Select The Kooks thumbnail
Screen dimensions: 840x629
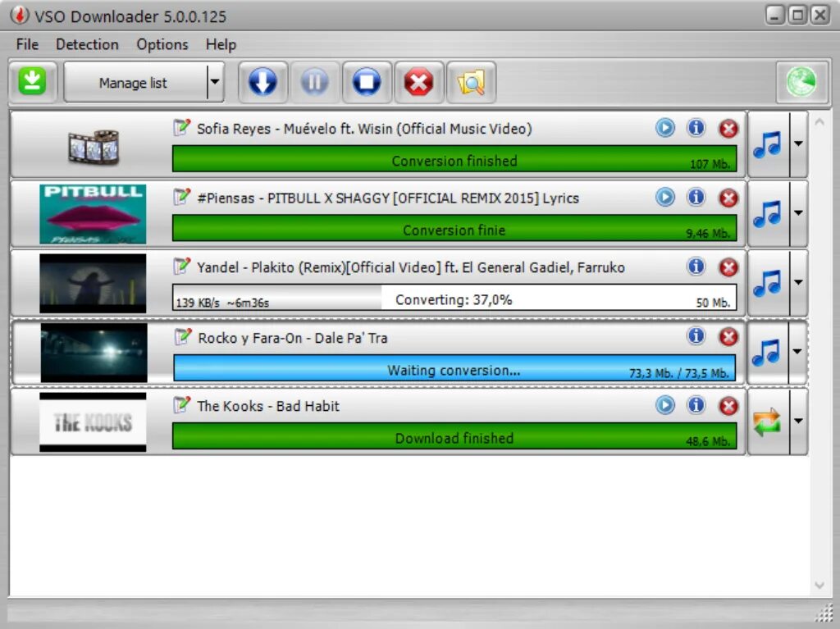93,422
